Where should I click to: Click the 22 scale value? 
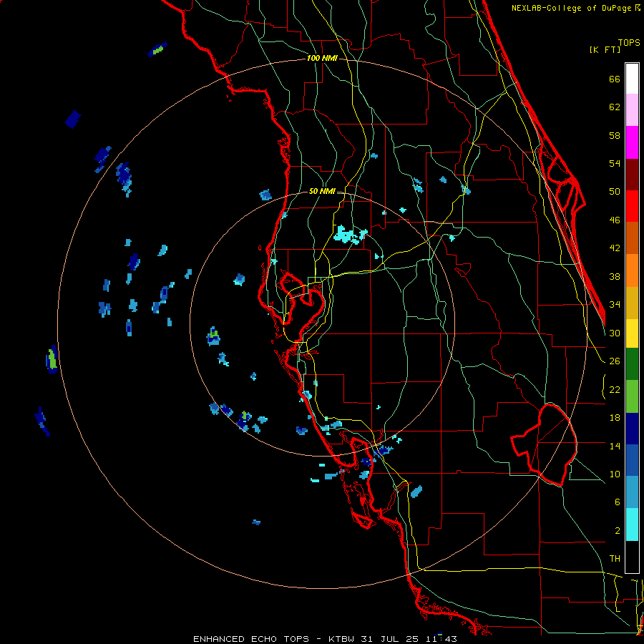pos(615,389)
